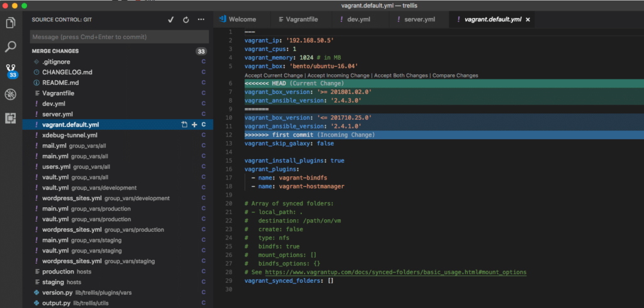
Task: Open vault.yml group_vars/production
Action: tap(118, 219)
